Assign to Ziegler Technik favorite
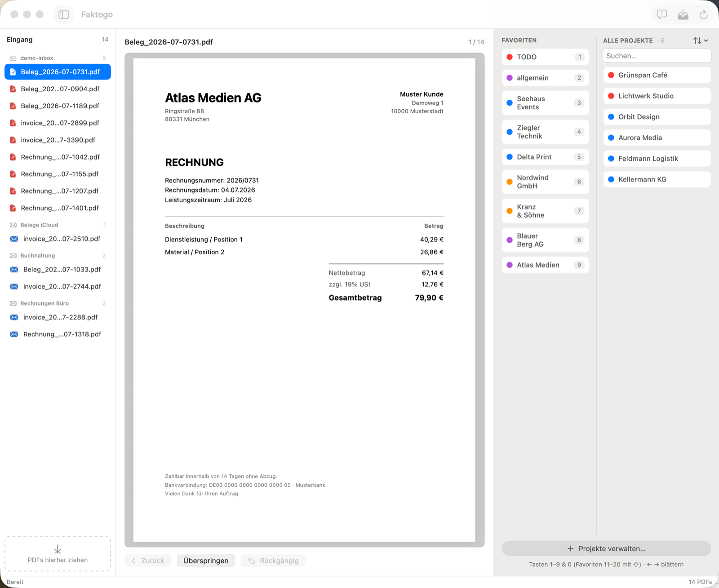The image size is (719, 588). [545, 132]
